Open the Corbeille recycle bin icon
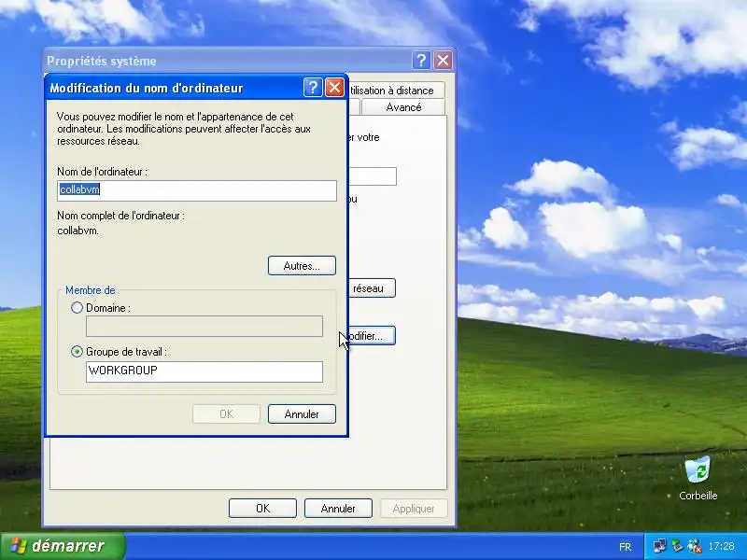 [x=698, y=478]
